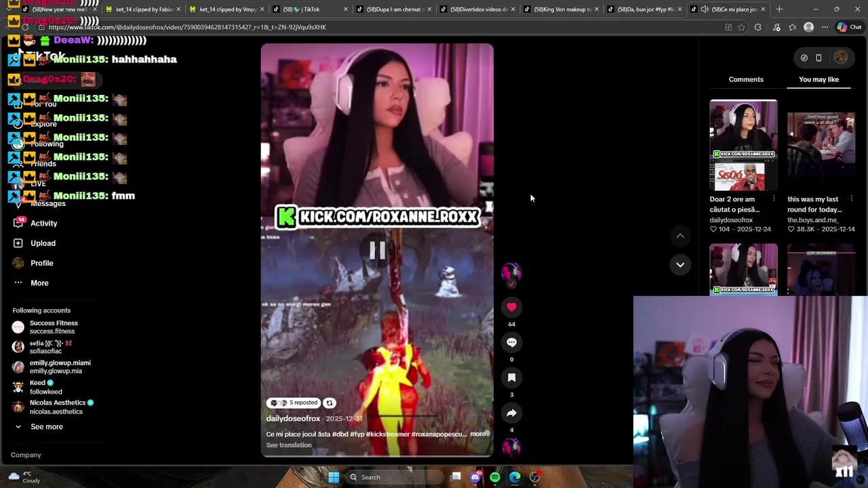The width and height of the screenshot is (868, 488).
Task: Open Profile in the sidebar
Action: coord(41,263)
